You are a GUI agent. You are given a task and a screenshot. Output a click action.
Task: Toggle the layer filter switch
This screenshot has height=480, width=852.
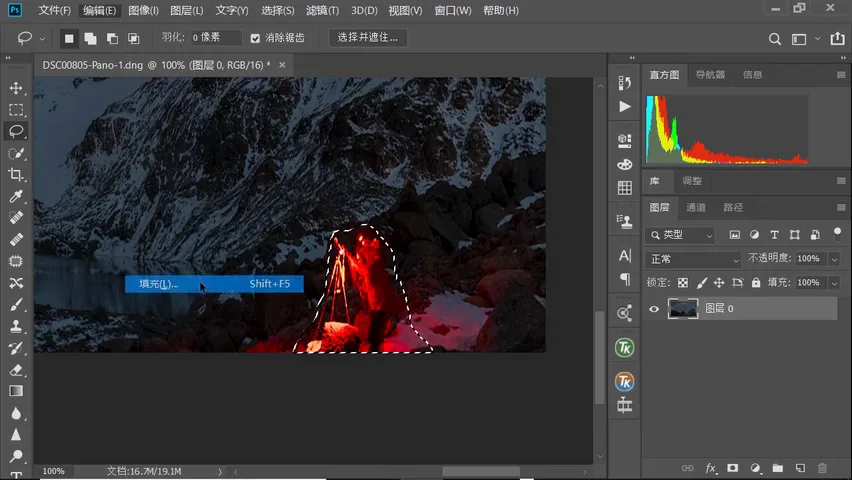click(837, 234)
